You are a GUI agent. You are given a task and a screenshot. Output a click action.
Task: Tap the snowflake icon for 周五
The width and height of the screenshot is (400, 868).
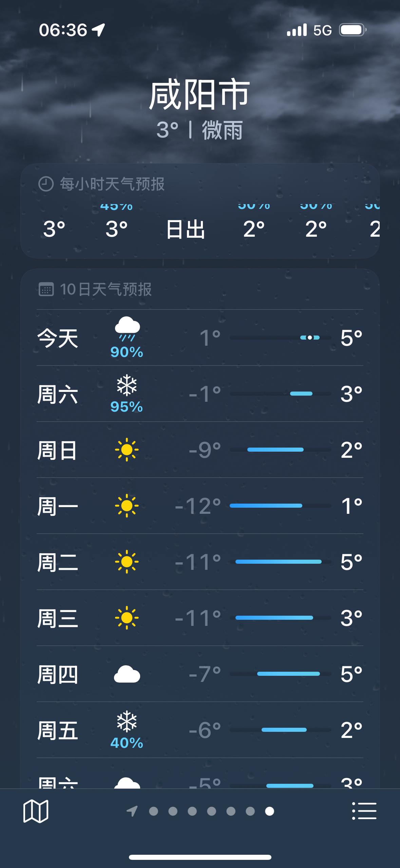(x=127, y=721)
